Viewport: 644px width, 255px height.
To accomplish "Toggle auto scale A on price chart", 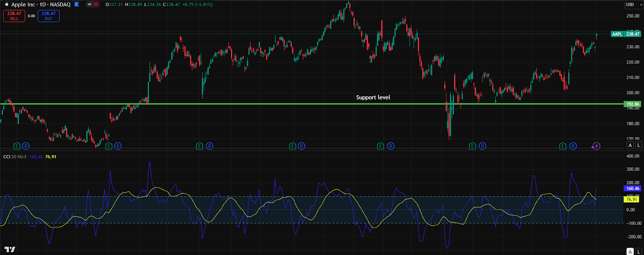I will point(630,145).
